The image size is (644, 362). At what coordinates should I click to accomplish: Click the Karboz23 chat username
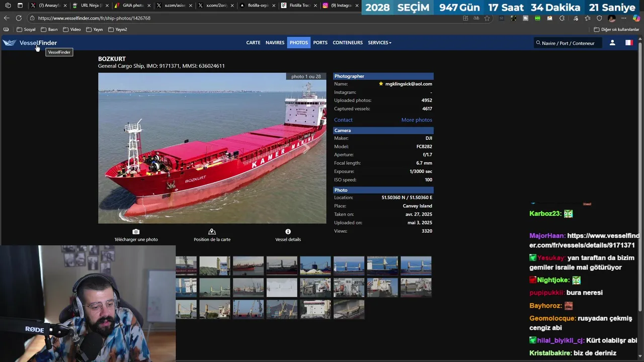tap(545, 214)
